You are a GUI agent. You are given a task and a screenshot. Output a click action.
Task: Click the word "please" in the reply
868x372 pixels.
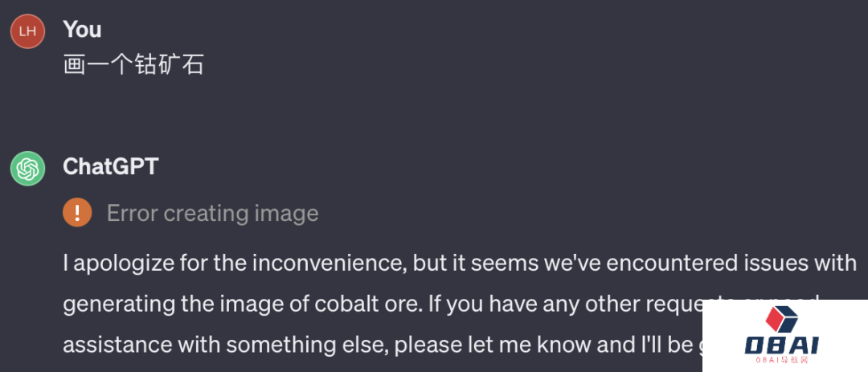434,345
